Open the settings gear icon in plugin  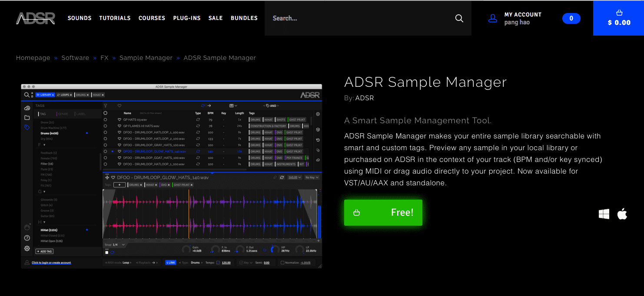(27, 248)
